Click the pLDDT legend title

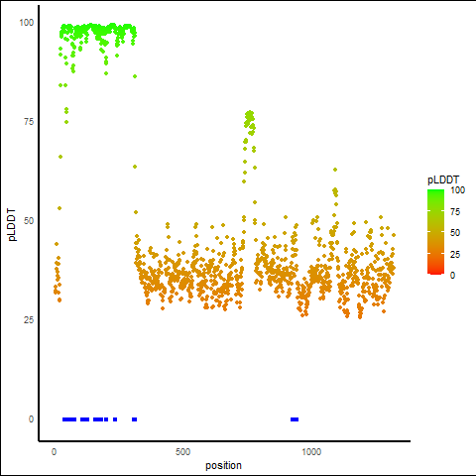(x=443, y=179)
